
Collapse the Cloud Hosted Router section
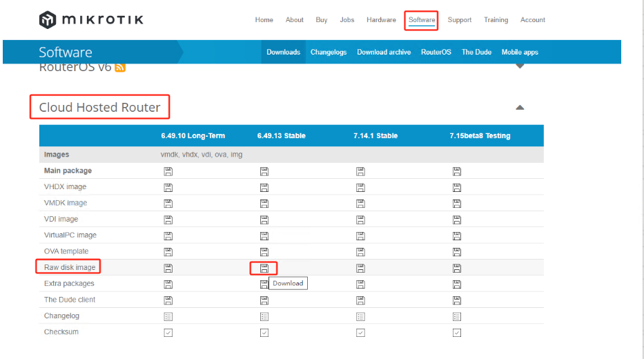click(x=520, y=108)
